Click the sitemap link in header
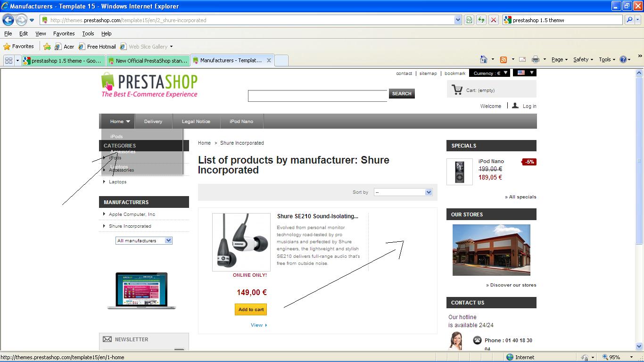 428,73
